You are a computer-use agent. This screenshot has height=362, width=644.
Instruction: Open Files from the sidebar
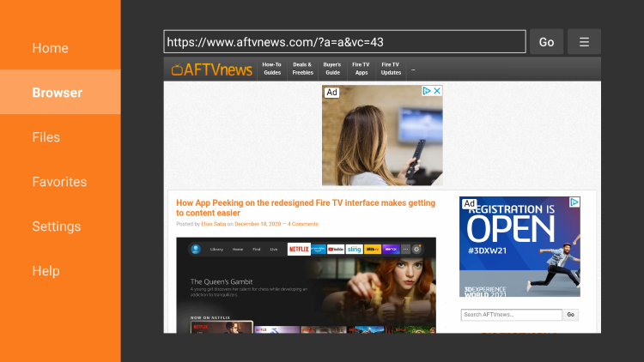[46, 137]
